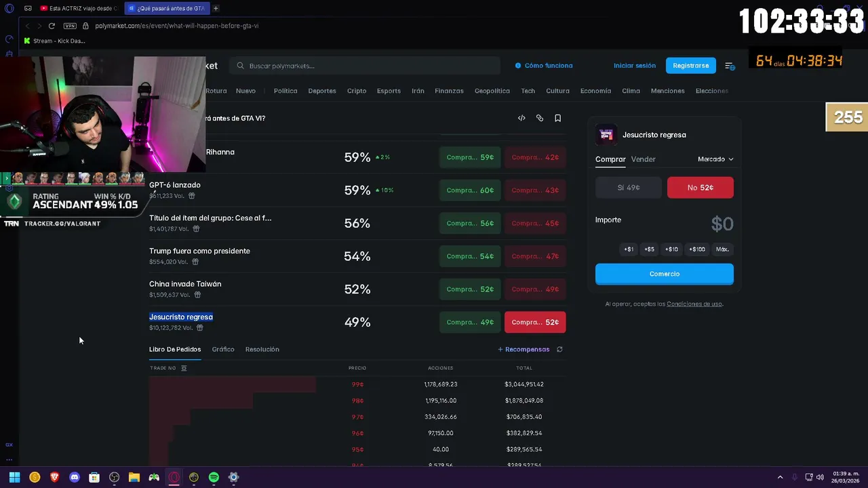Click the gift icon under GPT-6 lanzado

192,196
